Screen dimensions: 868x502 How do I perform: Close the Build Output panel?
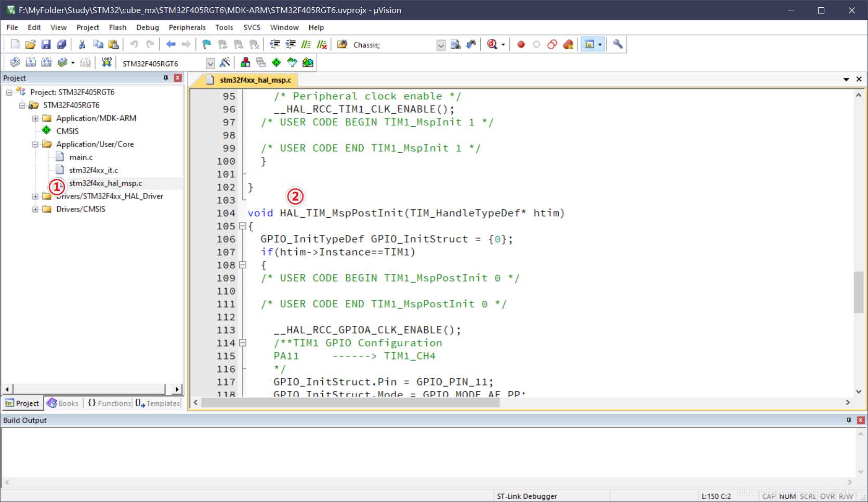[861, 420]
